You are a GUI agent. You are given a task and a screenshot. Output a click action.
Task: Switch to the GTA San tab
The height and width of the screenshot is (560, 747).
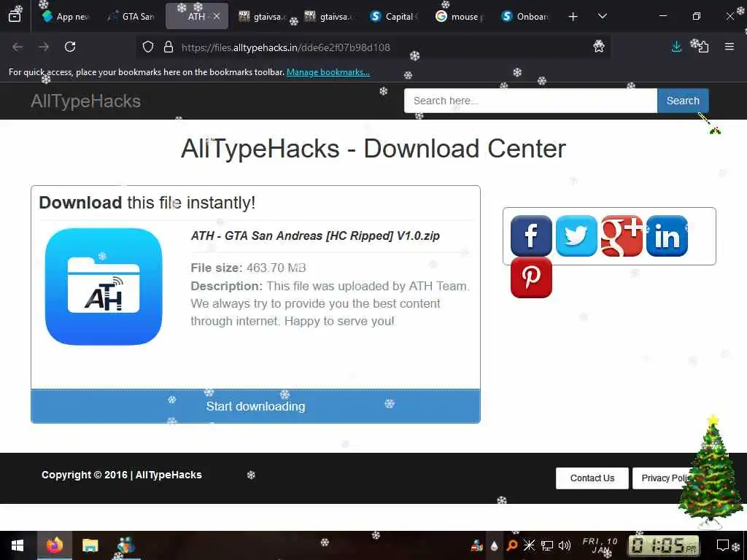click(132, 16)
